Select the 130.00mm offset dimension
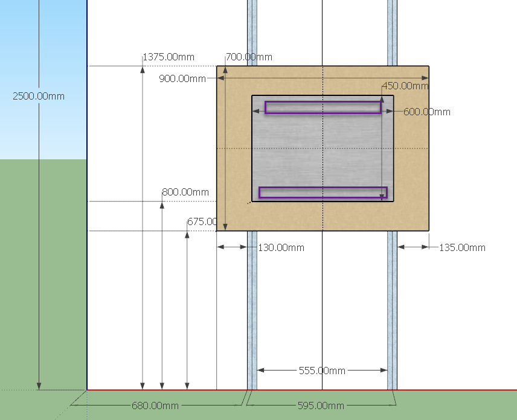The width and height of the screenshot is (517, 420). coord(280,247)
